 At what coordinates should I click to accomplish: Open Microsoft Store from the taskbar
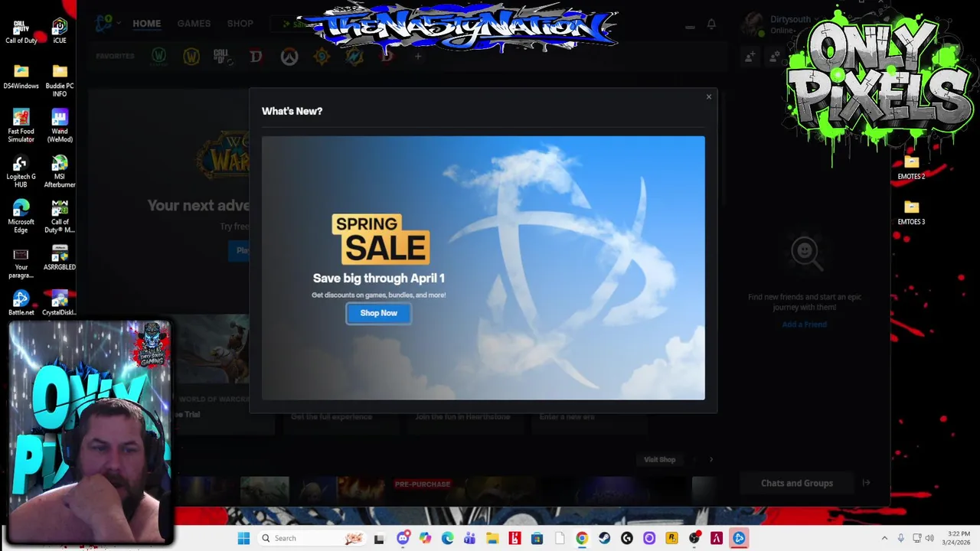coord(537,538)
